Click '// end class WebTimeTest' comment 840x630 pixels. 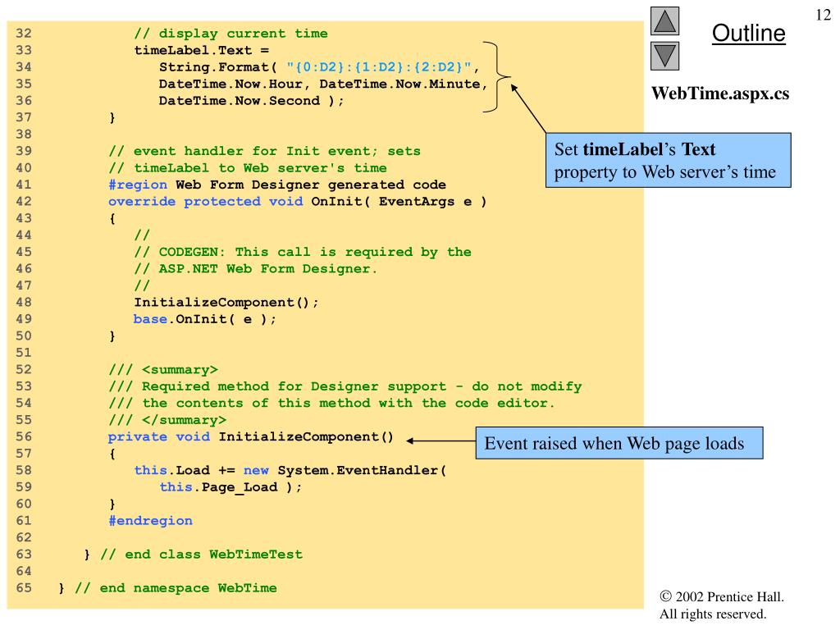coord(202,555)
